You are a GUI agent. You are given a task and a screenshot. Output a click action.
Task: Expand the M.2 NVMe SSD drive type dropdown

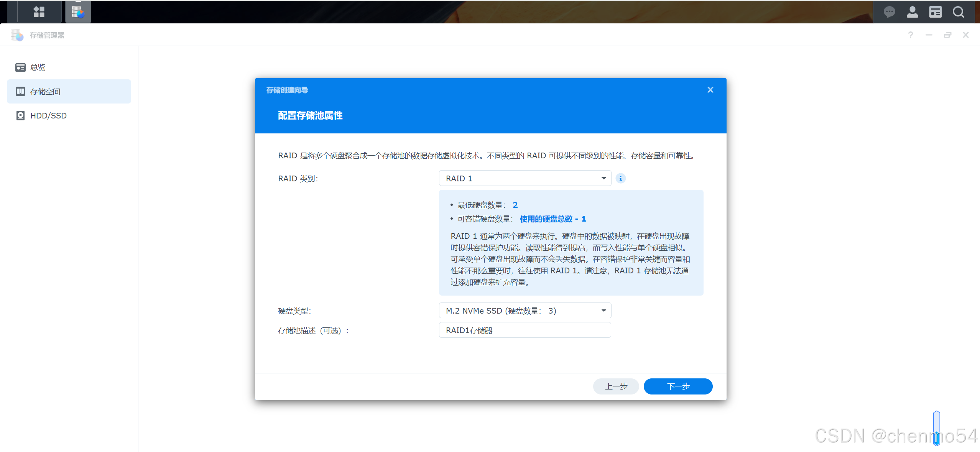(x=525, y=311)
